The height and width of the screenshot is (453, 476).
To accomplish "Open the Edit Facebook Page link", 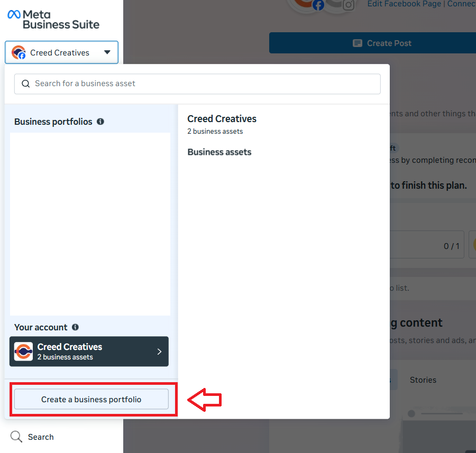I will click(x=404, y=4).
